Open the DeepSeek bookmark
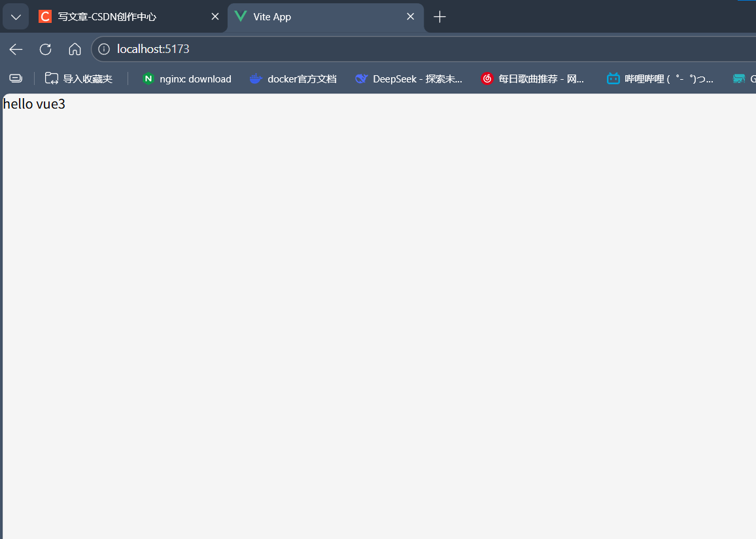Screen dimensions: 756x539 coord(409,78)
